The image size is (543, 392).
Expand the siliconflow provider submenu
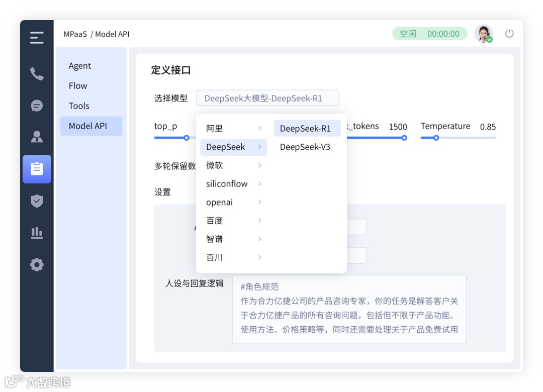pyautogui.click(x=234, y=184)
